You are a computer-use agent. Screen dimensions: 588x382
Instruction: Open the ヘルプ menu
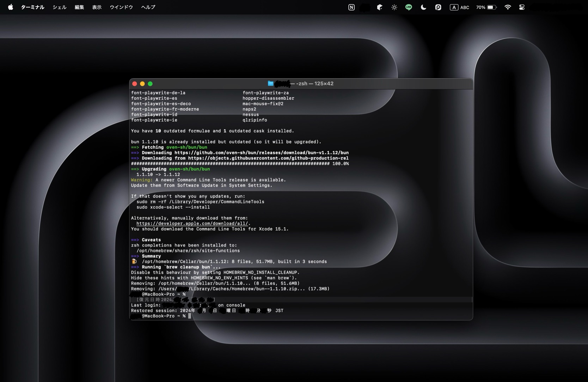tap(148, 7)
